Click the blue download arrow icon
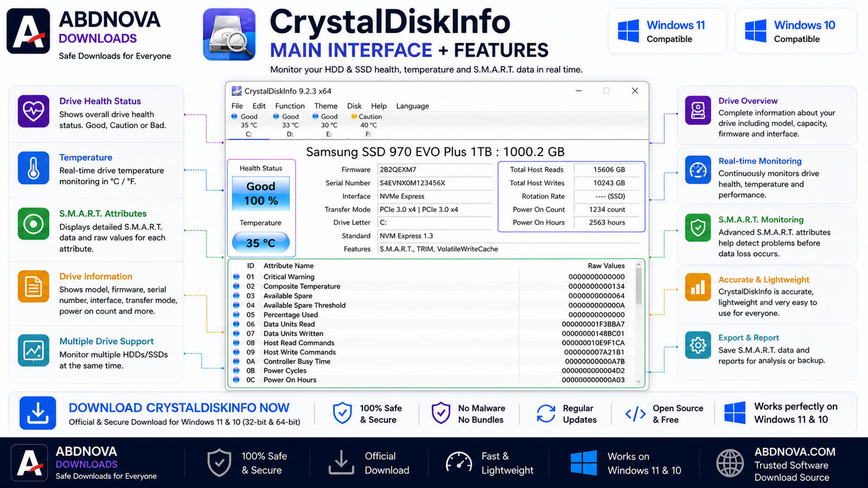 tap(38, 413)
